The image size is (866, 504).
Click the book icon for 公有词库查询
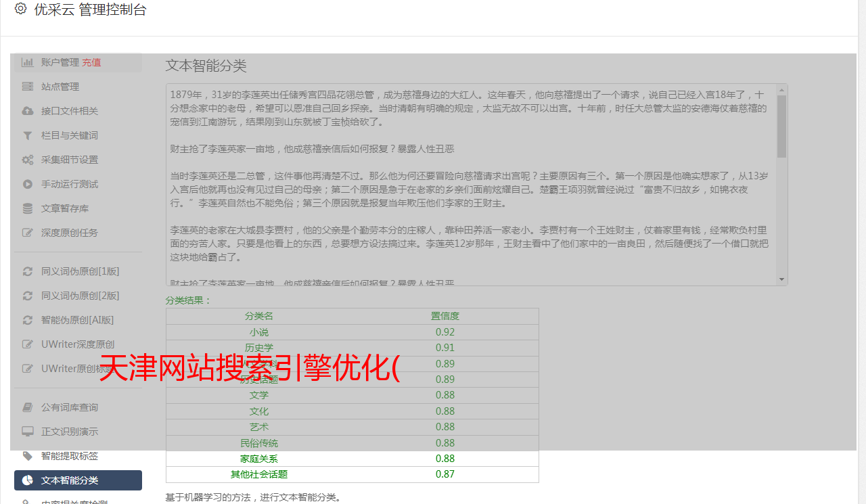coord(28,407)
